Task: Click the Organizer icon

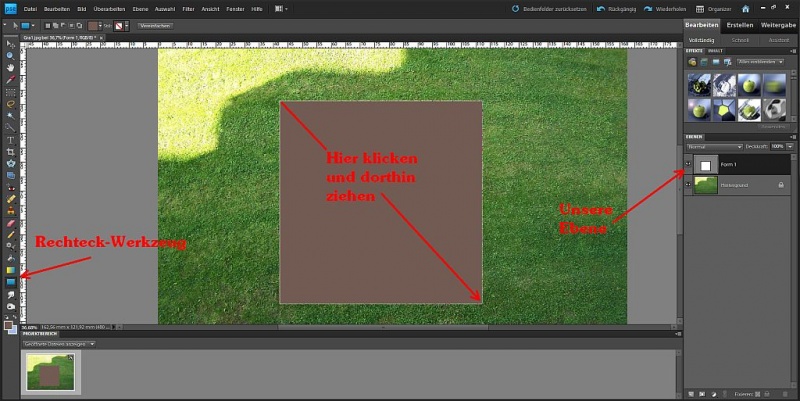Action: [701, 8]
